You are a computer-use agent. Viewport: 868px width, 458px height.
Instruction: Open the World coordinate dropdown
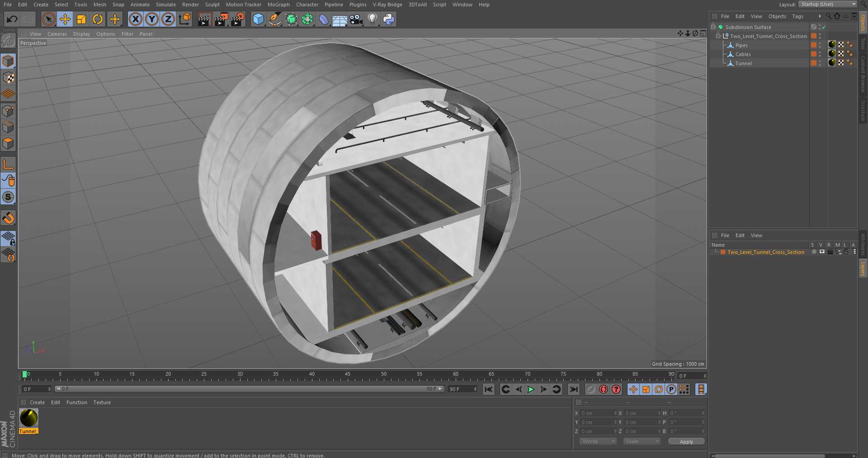pos(598,441)
